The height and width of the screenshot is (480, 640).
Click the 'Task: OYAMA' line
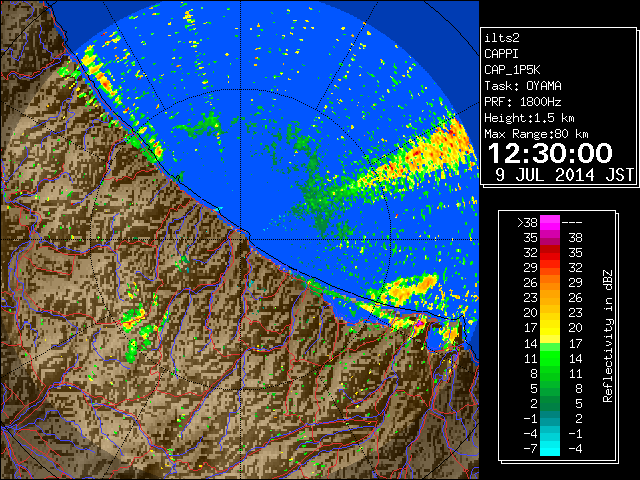coord(523,86)
